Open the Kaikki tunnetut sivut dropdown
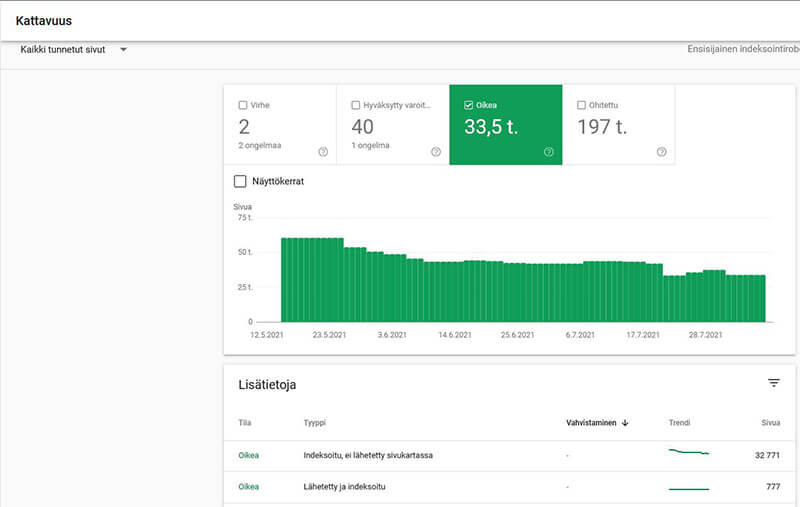Image resolution: width=800 pixels, height=507 pixels. click(63, 50)
